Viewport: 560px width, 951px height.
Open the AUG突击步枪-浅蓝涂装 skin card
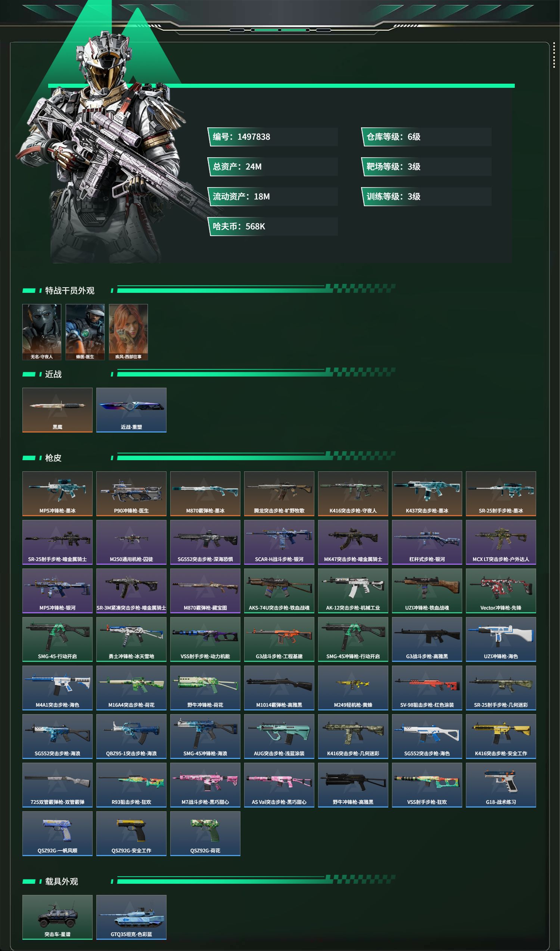click(x=279, y=737)
